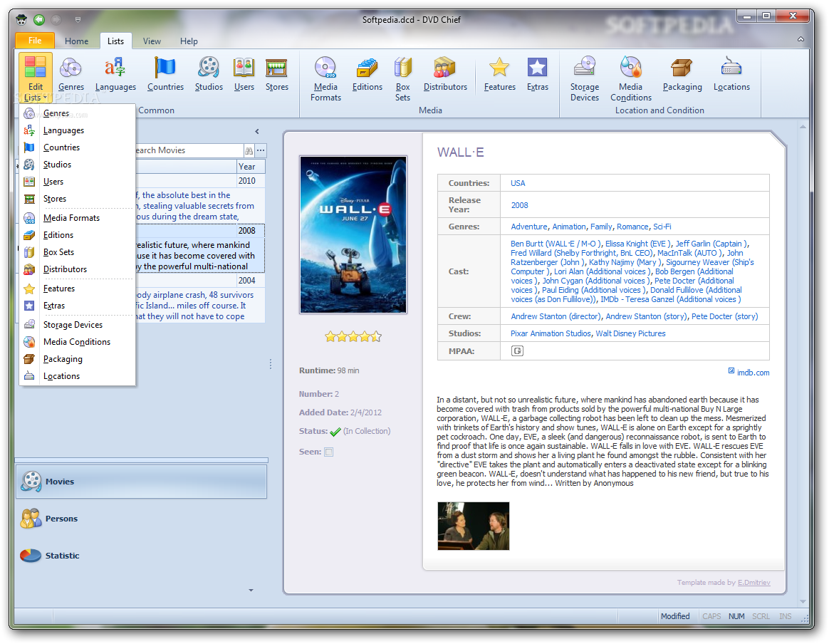This screenshot has height=644, width=829.
Task: Choose Packaging in the dropdown menu
Action: [77, 359]
